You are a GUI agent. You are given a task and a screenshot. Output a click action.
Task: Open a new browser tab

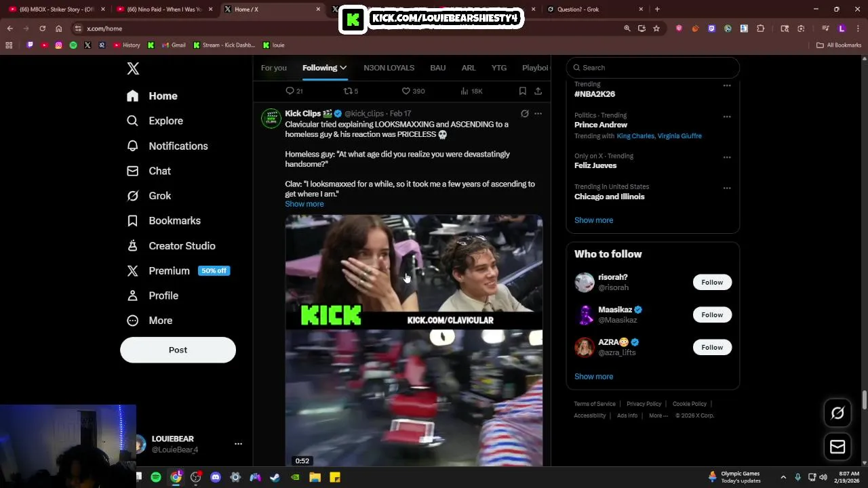pos(656,9)
